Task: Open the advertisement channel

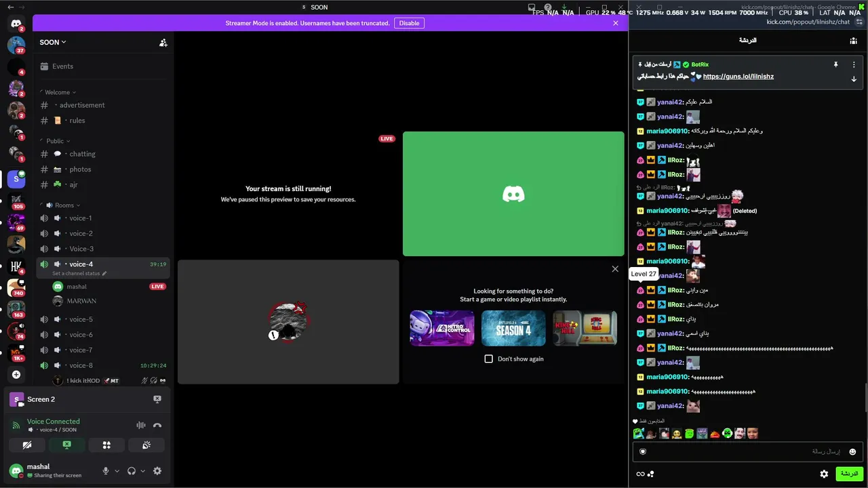Action: (102, 105)
